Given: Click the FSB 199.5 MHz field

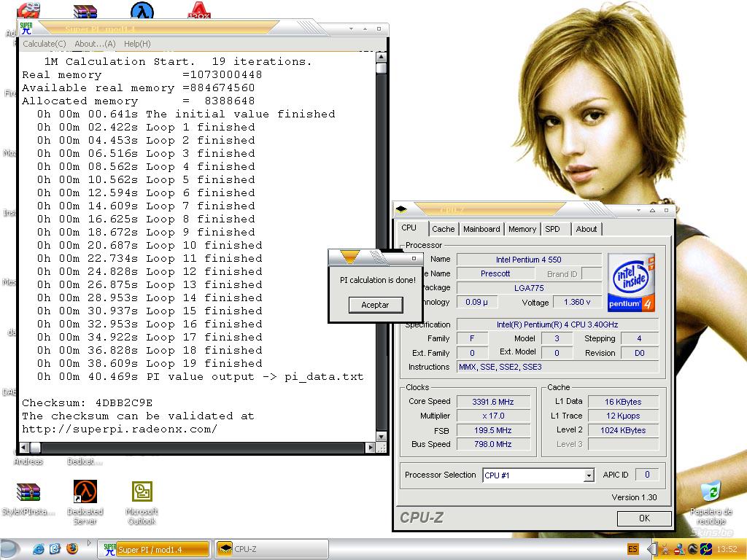Looking at the screenshot, I should pyautogui.click(x=493, y=430).
